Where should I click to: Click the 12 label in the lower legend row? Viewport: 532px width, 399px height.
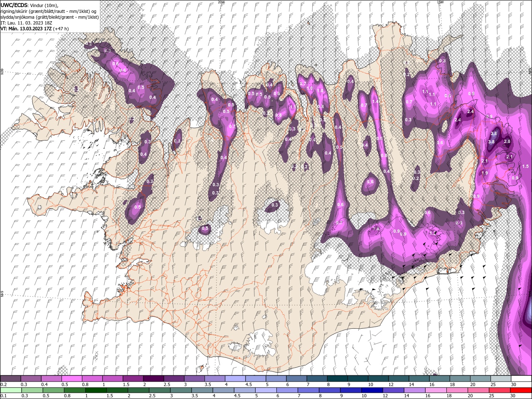click(x=385, y=396)
